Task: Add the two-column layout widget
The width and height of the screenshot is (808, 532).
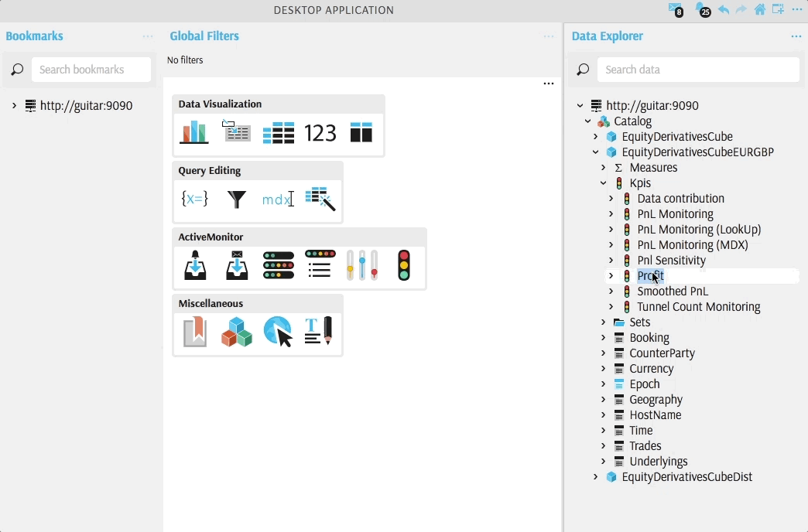Action: coord(361,132)
